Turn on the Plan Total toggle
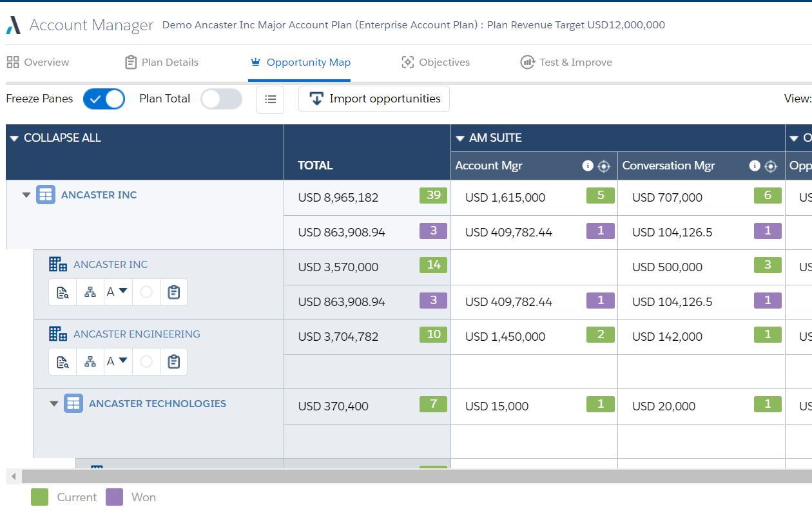Viewport: 812px width, 516px height. click(221, 99)
